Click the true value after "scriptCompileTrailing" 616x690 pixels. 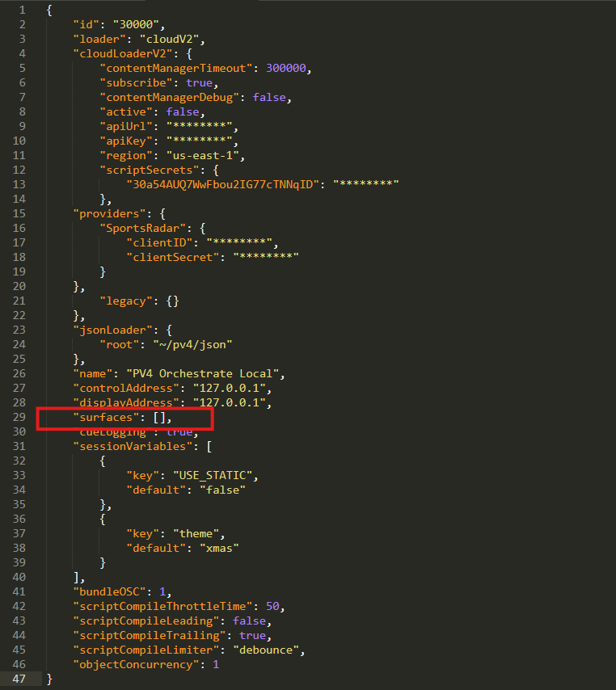[252, 635]
